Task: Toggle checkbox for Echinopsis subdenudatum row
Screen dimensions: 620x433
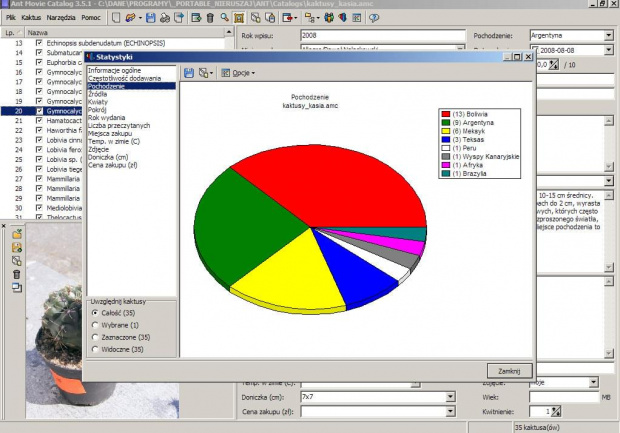Action: pyautogui.click(x=39, y=44)
